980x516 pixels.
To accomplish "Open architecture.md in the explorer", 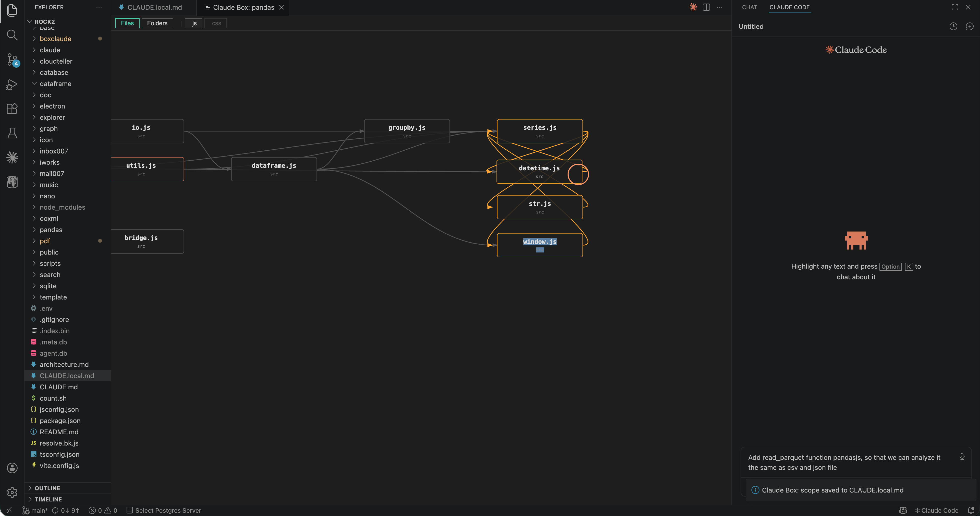I will coord(68,364).
